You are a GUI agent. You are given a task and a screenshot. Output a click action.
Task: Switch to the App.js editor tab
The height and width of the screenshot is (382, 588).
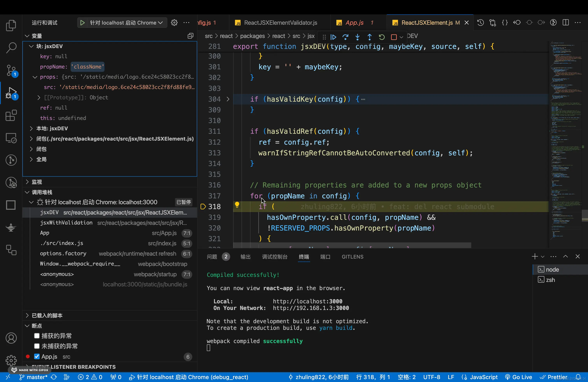(354, 23)
